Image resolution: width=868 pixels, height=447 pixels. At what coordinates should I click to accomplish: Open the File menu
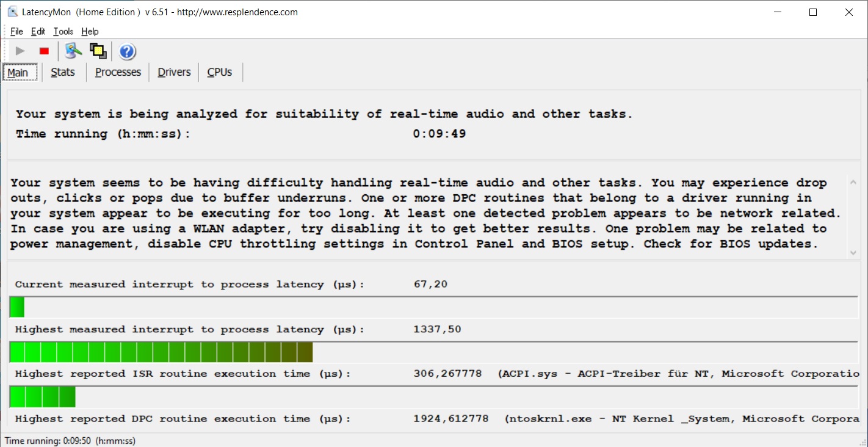pos(16,32)
